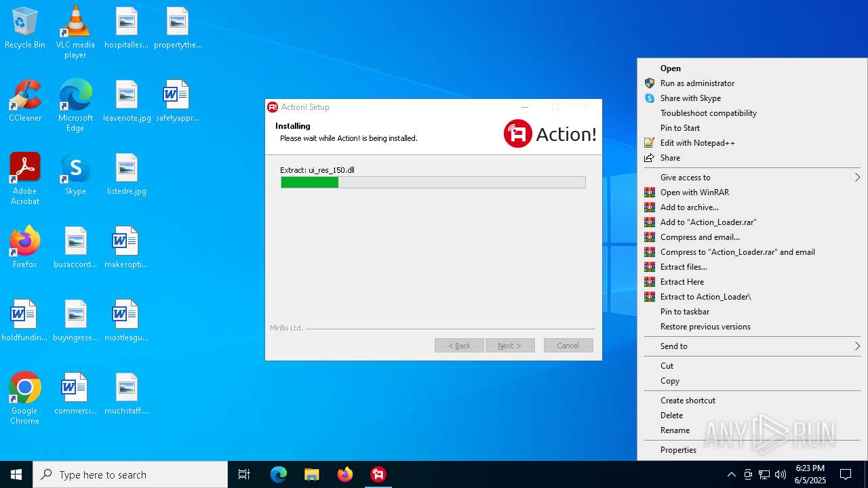Open the Recycle Bin desktop icon
868x488 pixels.
(x=25, y=28)
